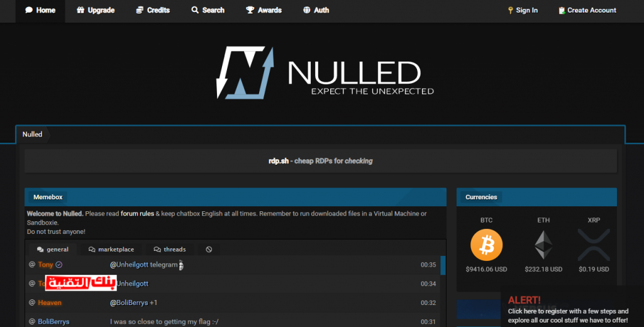The image size is (644, 327).
Task: Switch to the threads chat tab
Action: (170, 250)
